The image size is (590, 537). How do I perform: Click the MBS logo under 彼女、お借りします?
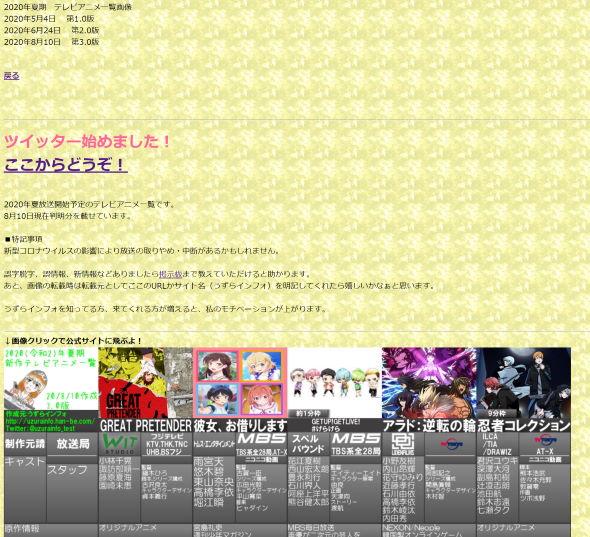pyautogui.click(x=262, y=439)
